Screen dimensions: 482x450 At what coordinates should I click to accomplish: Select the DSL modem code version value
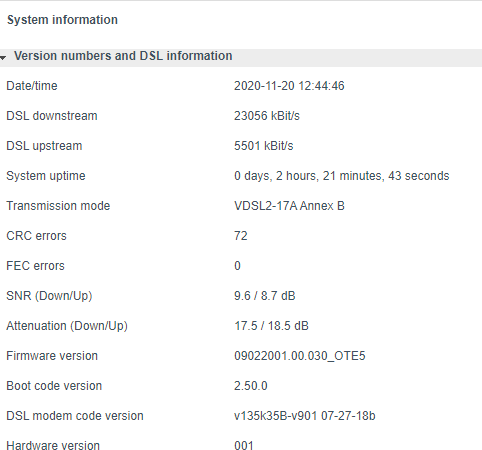point(305,416)
